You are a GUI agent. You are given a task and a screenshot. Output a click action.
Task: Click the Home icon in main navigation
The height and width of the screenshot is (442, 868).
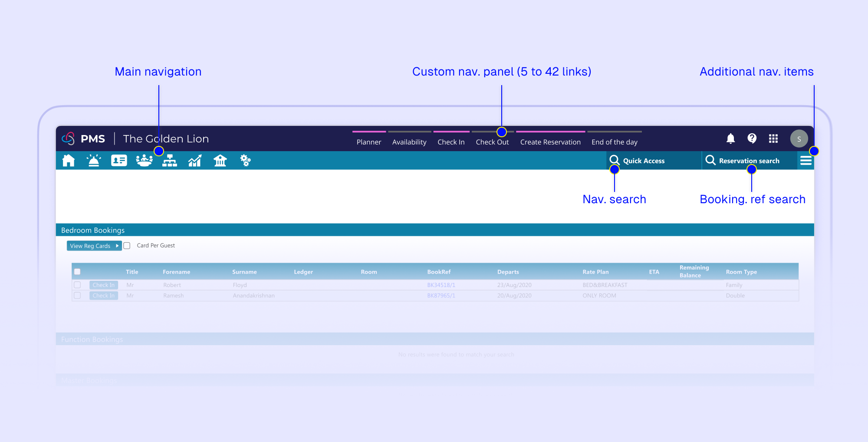coord(69,161)
